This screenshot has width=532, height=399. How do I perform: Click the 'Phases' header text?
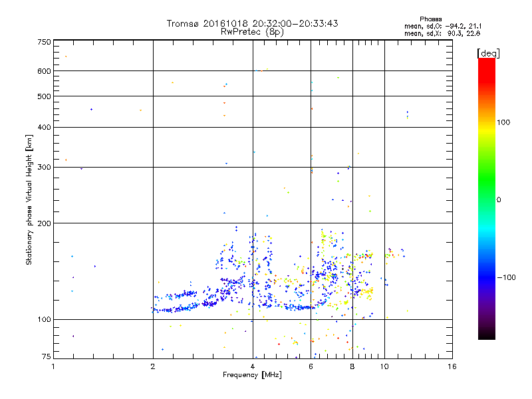[431, 19]
